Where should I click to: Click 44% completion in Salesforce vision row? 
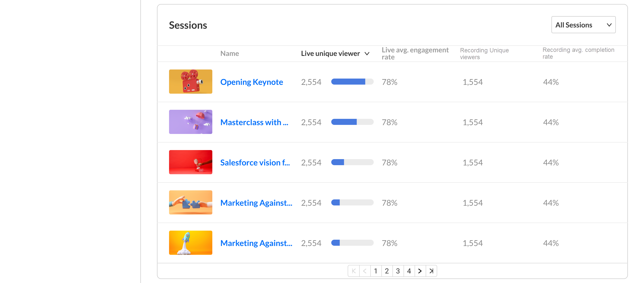pyautogui.click(x=551, y=162)
